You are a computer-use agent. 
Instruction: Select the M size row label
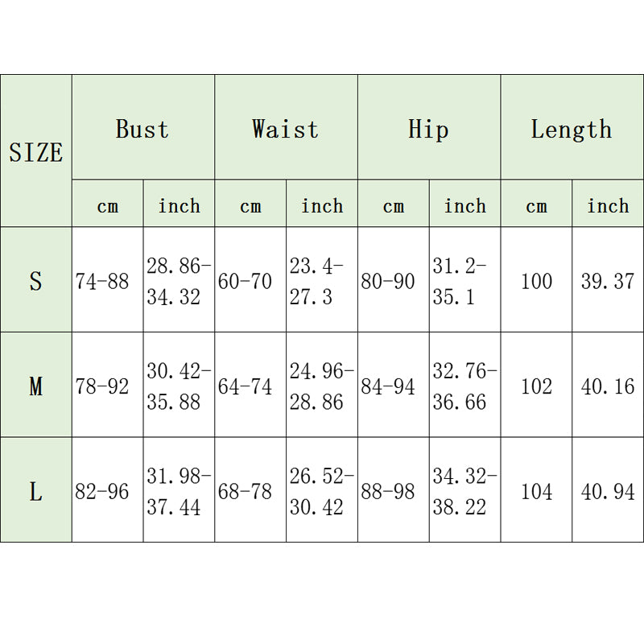click(36, 386)
